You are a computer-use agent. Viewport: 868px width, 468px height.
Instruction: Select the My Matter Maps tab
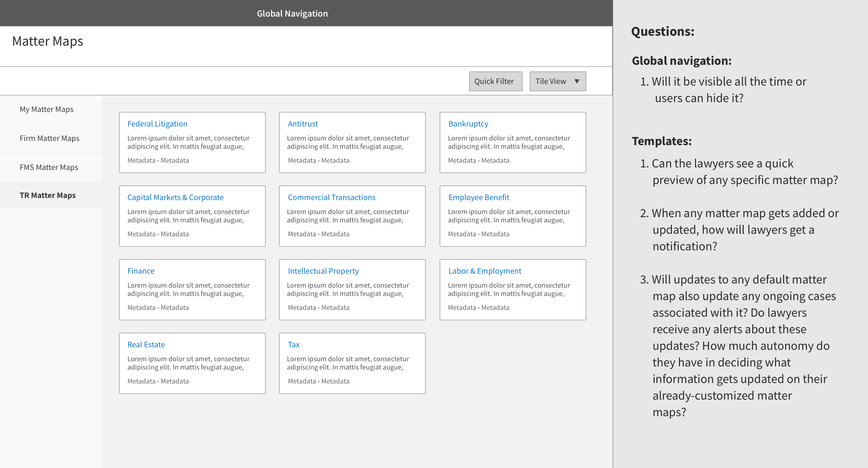coord(47,109)
